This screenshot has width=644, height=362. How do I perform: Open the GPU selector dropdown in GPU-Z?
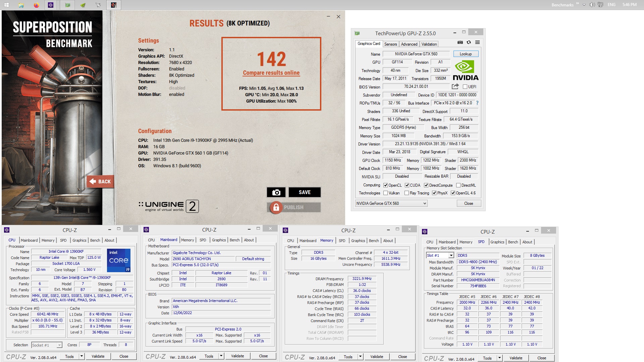point(391,203)
